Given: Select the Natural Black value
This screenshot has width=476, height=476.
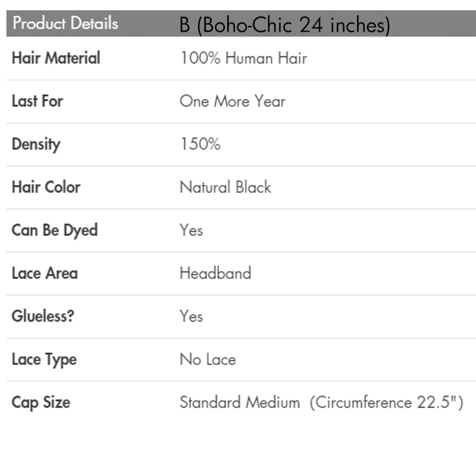Looking at the screenshot, I should (x=225, y=187).
